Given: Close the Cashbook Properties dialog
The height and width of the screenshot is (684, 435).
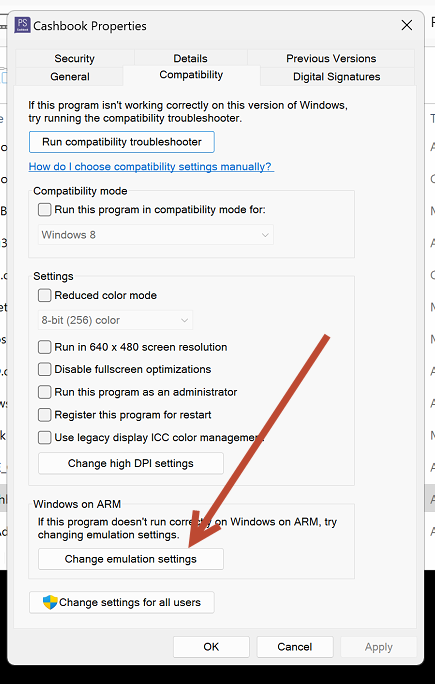Looking at the screenshot, I should (x=407, y=25).
